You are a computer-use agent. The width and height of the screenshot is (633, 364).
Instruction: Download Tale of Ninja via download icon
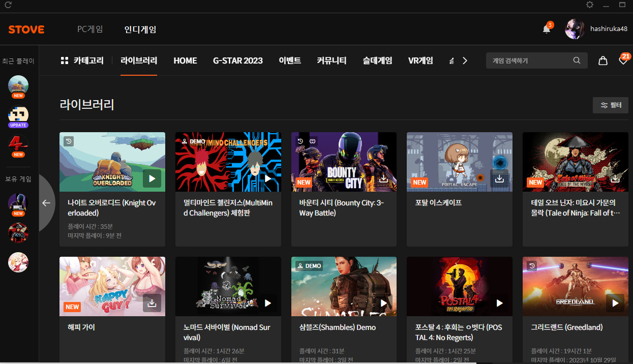click(615, 178)
